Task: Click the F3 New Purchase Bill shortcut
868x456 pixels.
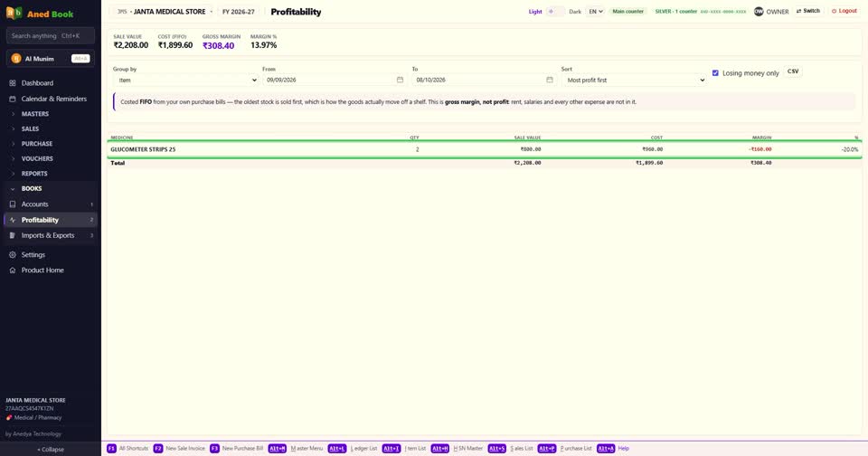Action: coord(236,448)
